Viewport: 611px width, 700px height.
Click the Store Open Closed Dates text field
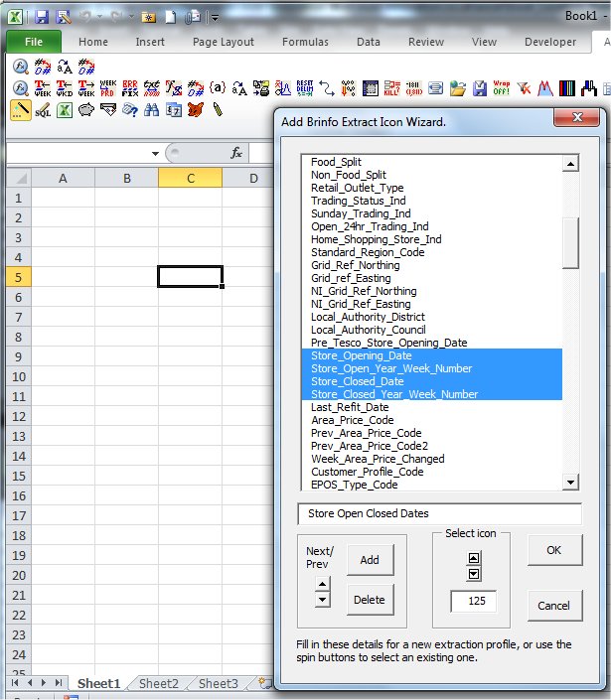(440, 514)
